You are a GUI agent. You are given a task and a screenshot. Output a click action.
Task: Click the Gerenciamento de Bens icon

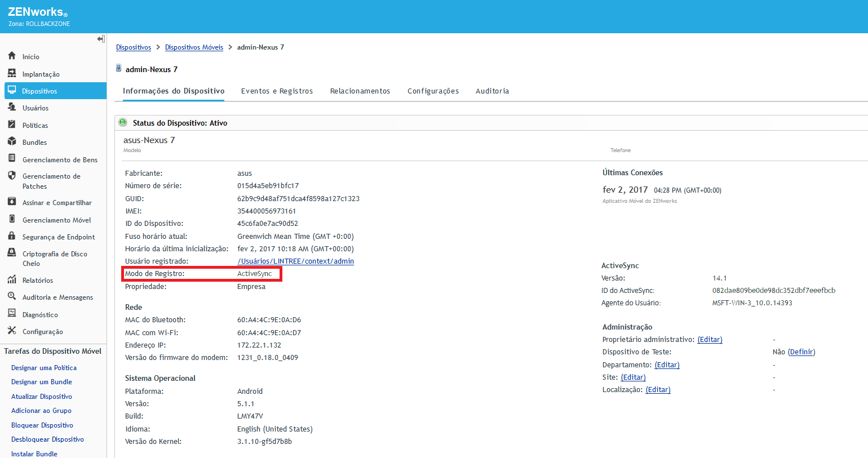tap(12, 159)
